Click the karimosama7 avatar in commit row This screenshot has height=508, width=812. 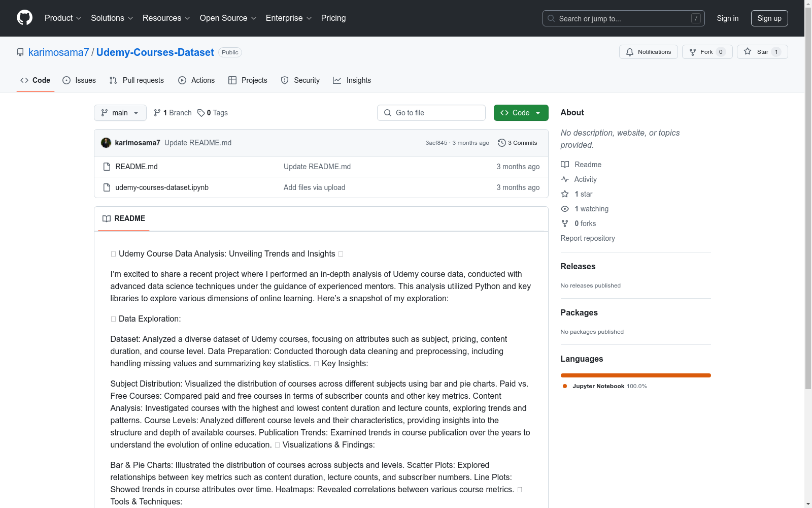(x=106, y=143)
